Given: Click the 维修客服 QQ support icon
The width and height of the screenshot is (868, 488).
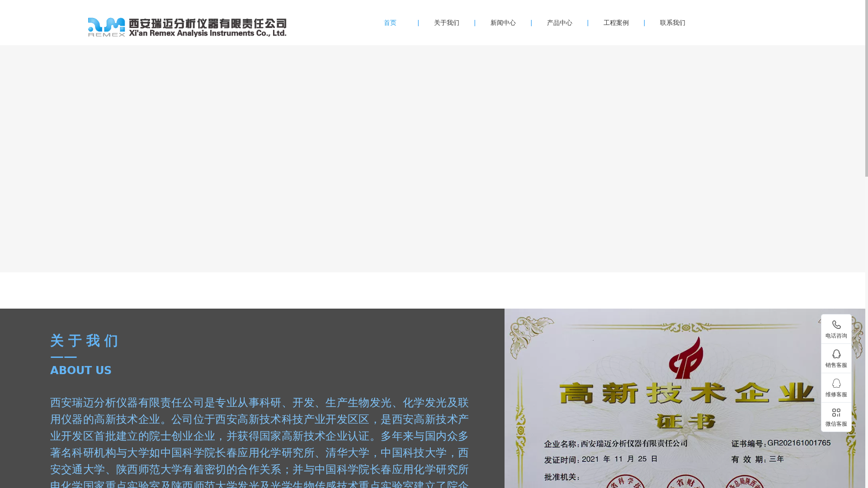Looking at the screenshot, I should point(836,384).
